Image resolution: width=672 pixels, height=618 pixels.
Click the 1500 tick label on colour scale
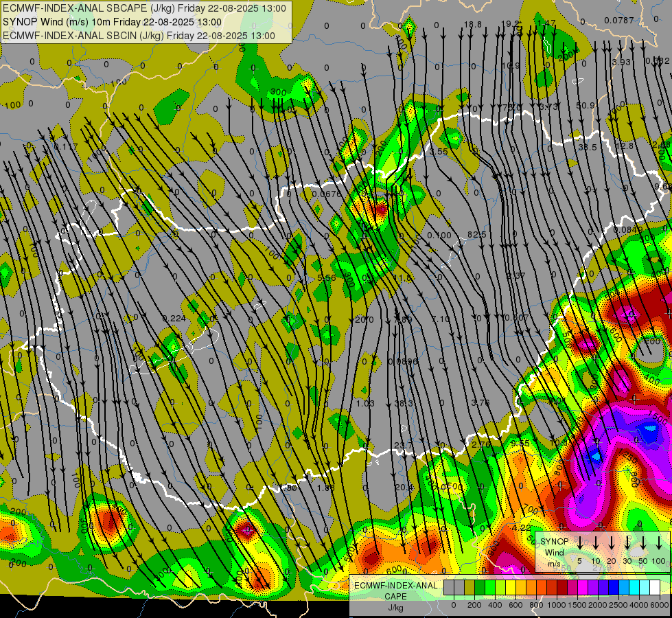click(x=577, y=605)
